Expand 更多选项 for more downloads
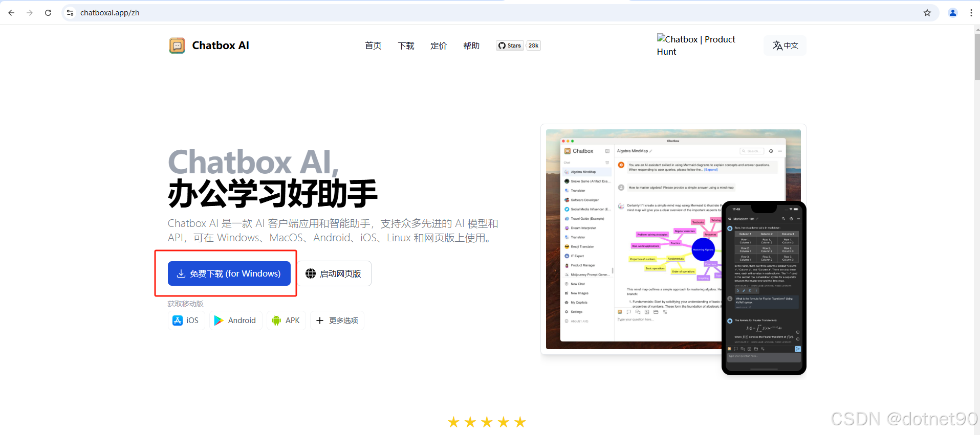The image size is (980, 435). pyautogui.click(x=337, y=320)
